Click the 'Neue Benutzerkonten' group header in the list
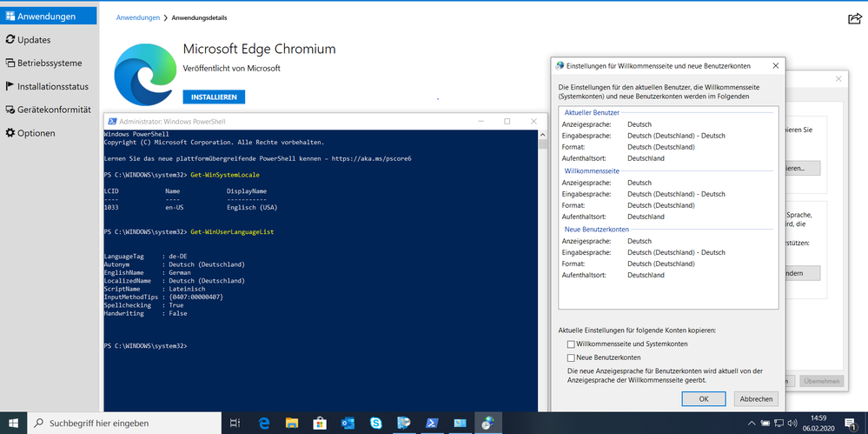 [596, 230]
